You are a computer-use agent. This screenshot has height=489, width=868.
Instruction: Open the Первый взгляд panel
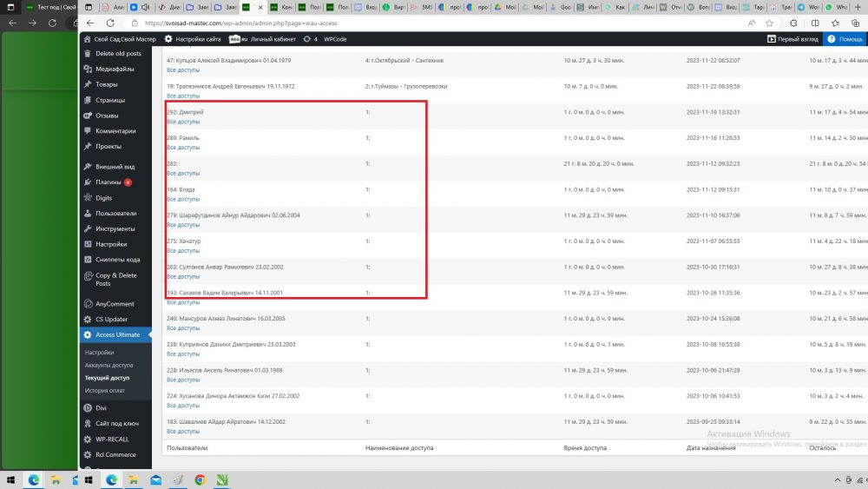pos(793,39)
